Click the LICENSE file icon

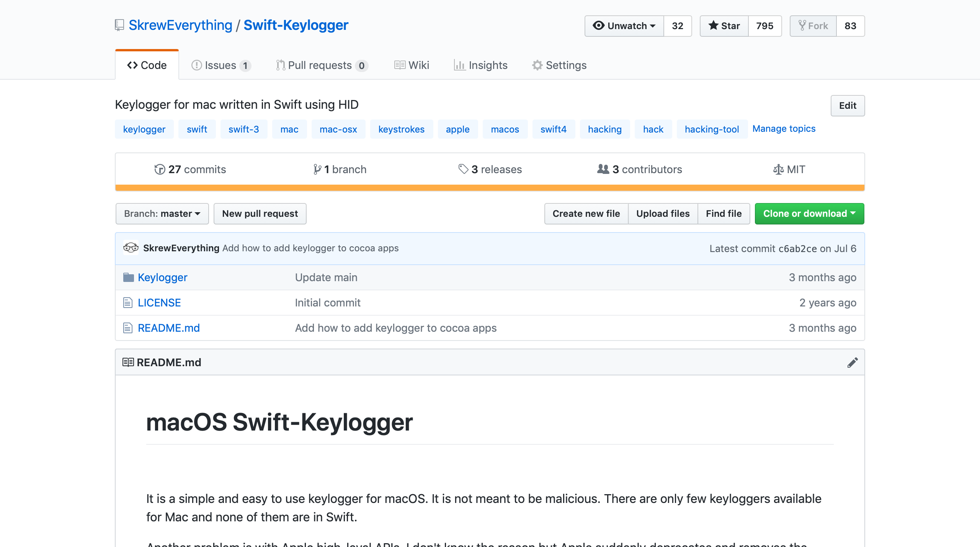128,303
